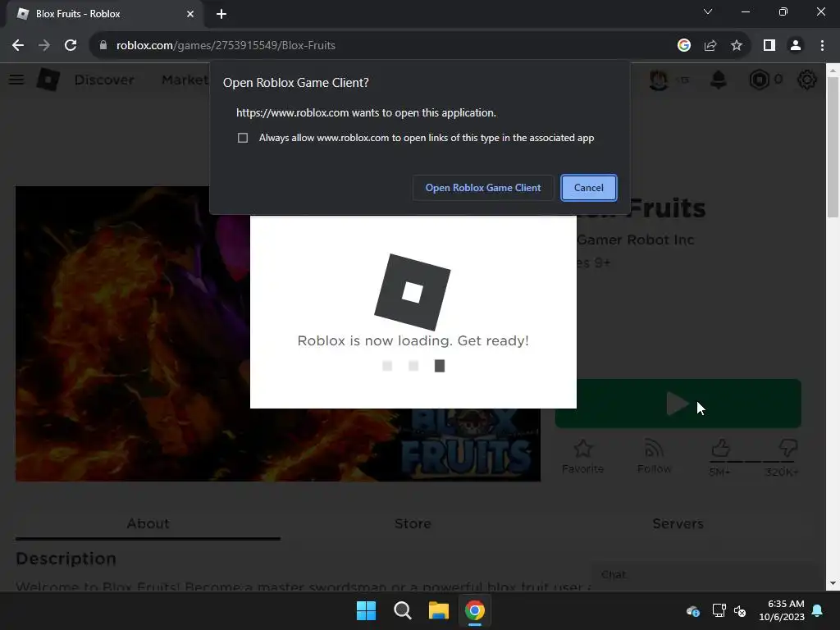Image resolution: width=840 pixels, height=630 pixels.
Task: Open Chrome profile icon
Action: click(x=796, y=46)
